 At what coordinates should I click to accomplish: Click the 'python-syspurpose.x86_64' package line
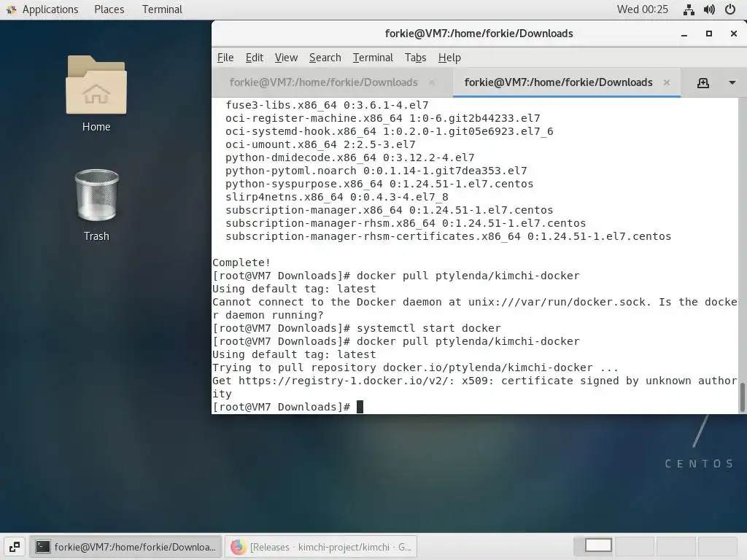379,184
